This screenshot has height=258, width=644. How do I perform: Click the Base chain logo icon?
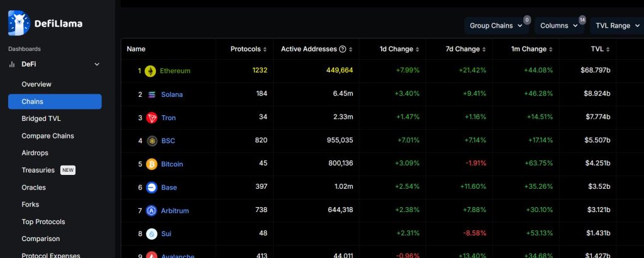[151, 188]
